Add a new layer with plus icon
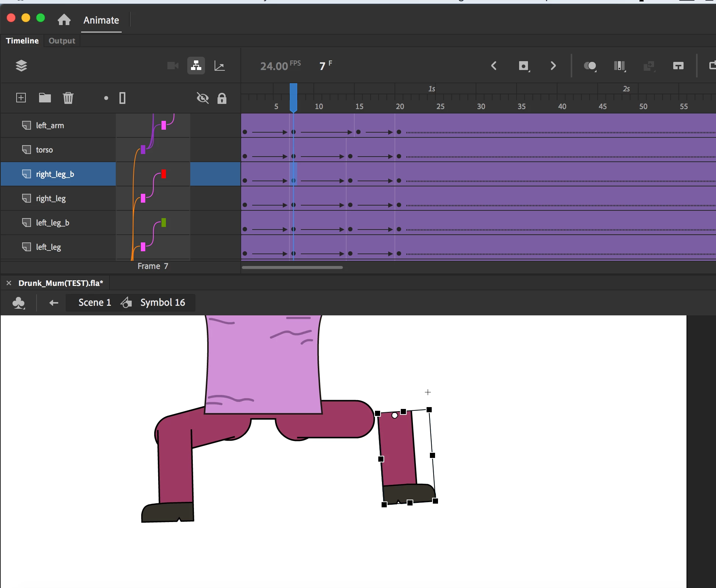716x588 pixels. (21, 98)
